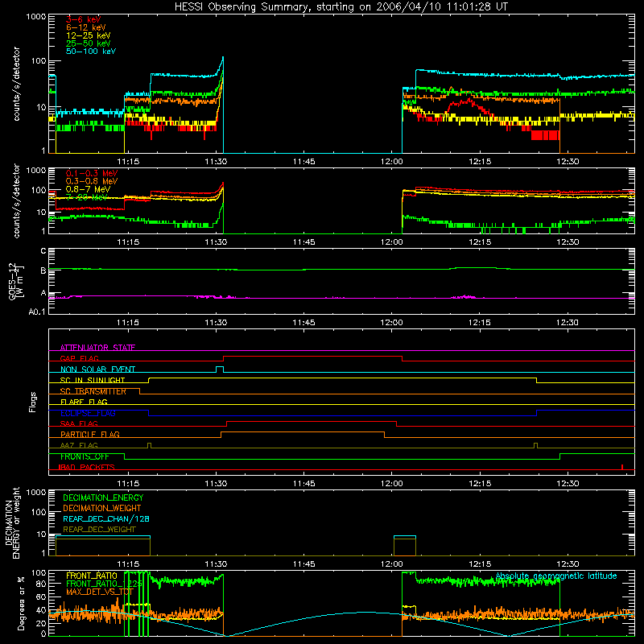Select the REAR_DEC_CHAN/128 legend label
644x644 pixels.
[x=106, y=518]
